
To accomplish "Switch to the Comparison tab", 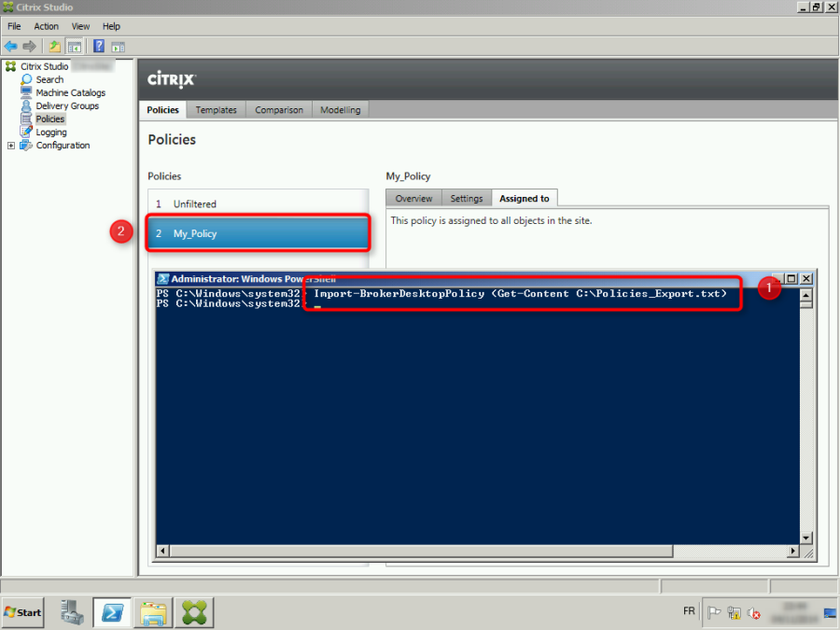I will (x=279, y=110).
